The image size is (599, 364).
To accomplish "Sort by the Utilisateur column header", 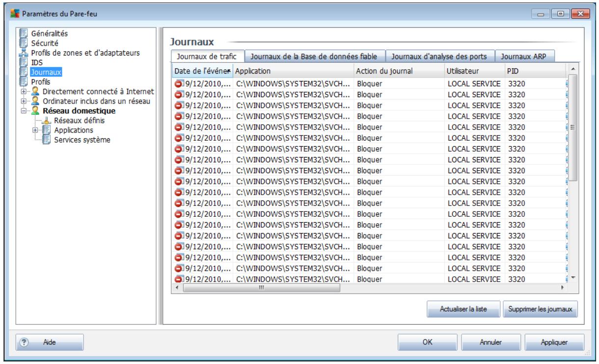I will click(474, 71).
